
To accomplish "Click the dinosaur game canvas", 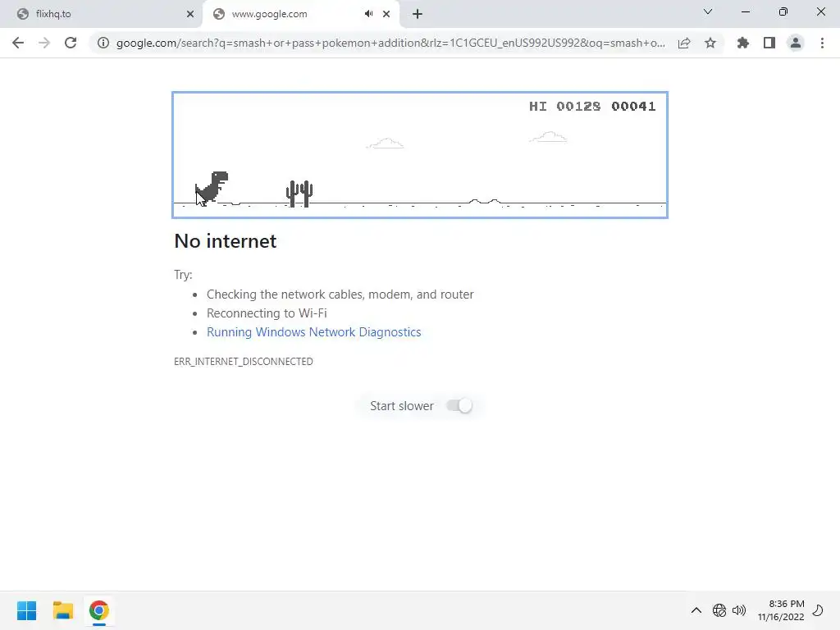I will point(420,155).
